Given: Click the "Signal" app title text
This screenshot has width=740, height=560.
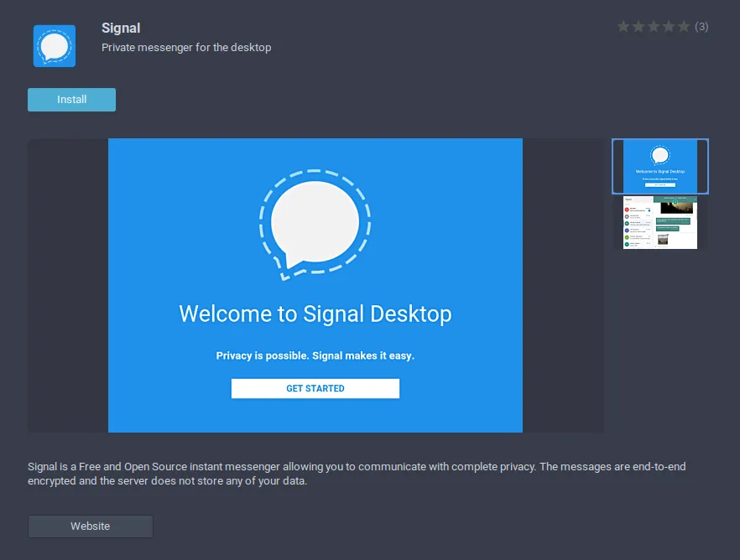Looking at the screenshot, I should [x=121, y=29].
